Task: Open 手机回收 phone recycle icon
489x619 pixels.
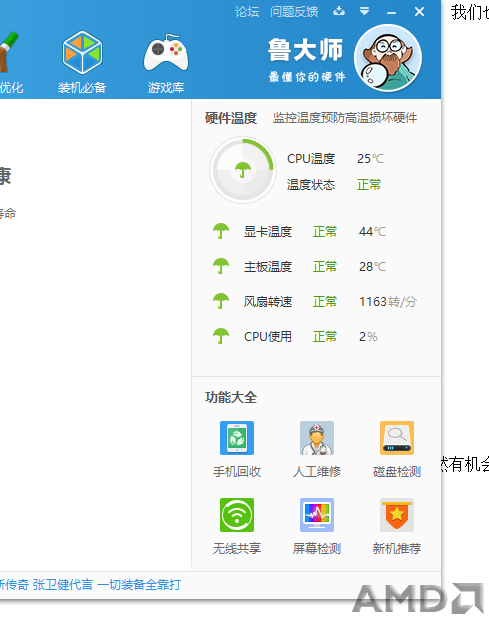Action: [237, 438]
